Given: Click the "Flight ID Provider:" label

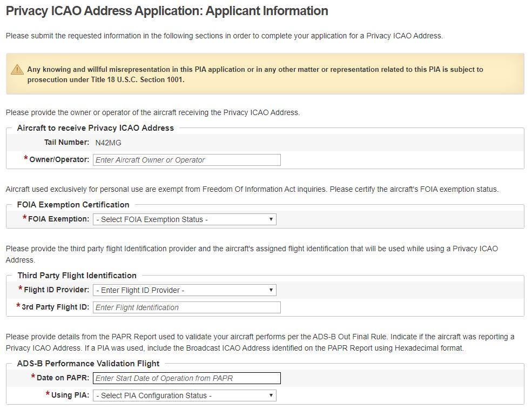Looking at the screenshot, I should [x=56, y=290].
